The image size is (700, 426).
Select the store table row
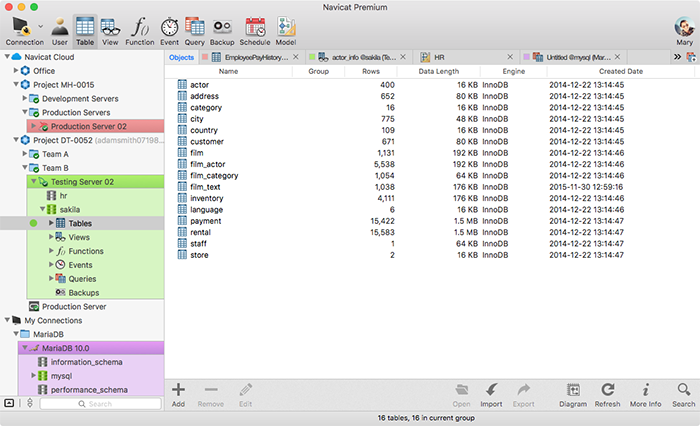click(x=430, y=255)
